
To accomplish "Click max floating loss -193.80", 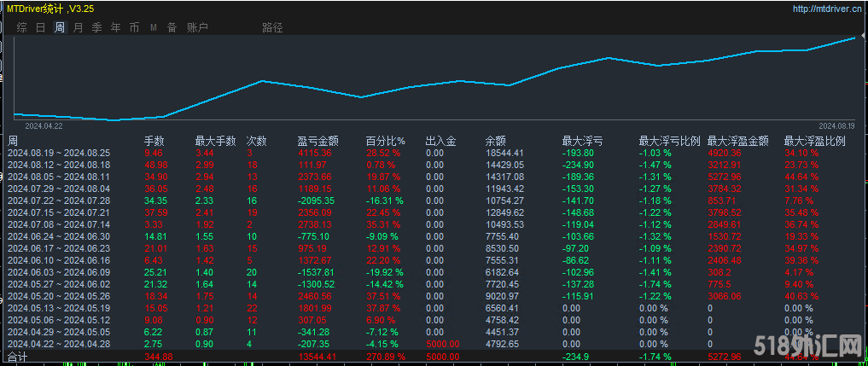I will point(577,153).
